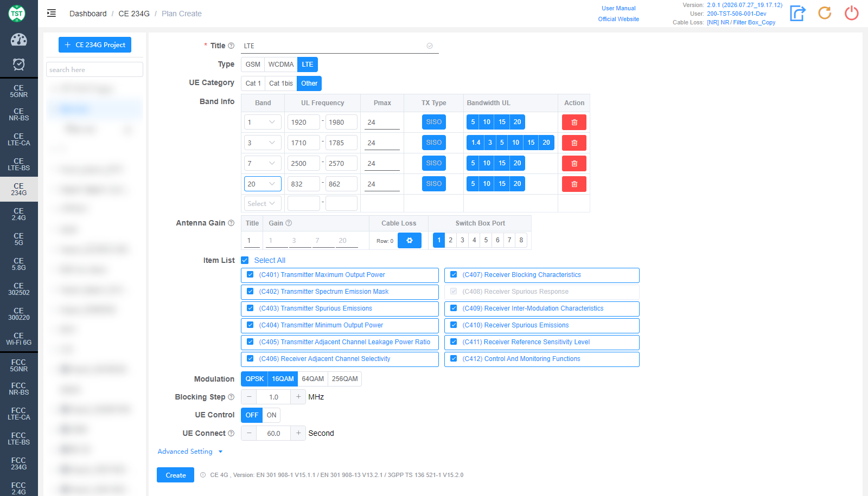The height and width of the screenshot is (496, 868).
Task: Delete the Band 20 row with trash icon
Action: point(574,184)
